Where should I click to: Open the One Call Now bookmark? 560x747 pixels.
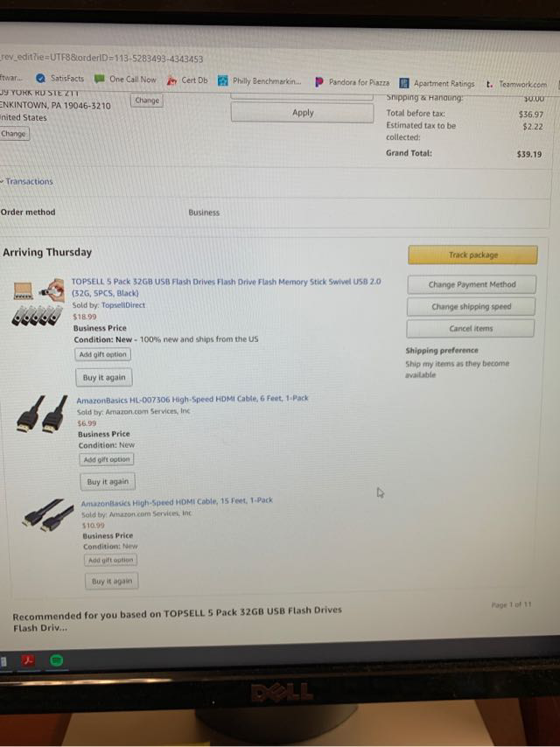coord(126,79)
